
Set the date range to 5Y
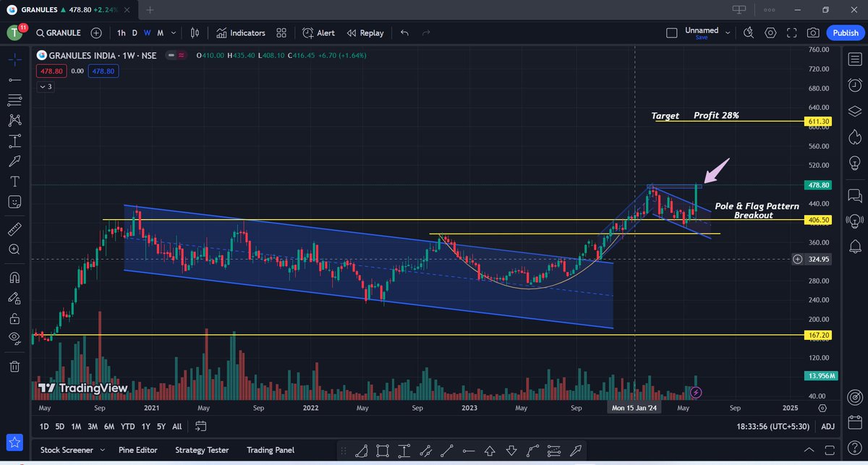[161, 427]
